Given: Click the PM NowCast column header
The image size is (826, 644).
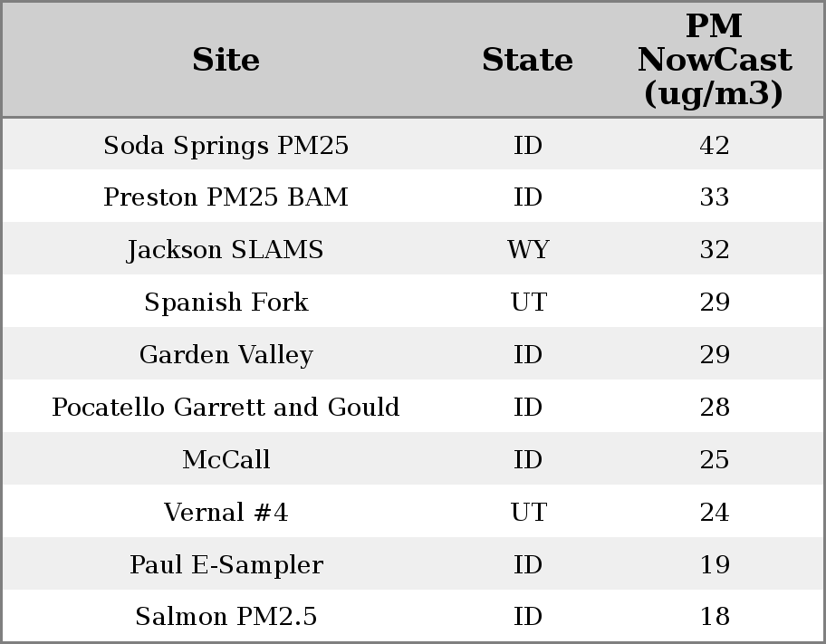Looking at the screenshot, I should 714,60.
